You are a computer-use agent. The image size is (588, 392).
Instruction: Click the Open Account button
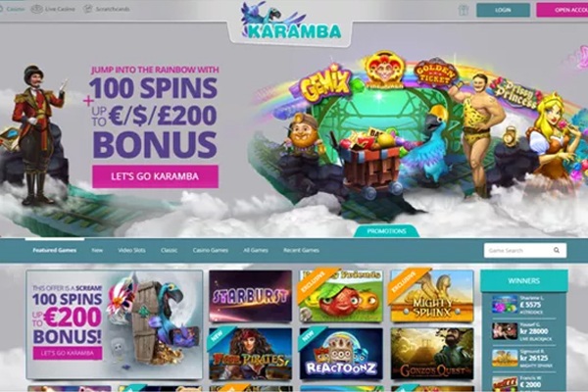[563, 10]
